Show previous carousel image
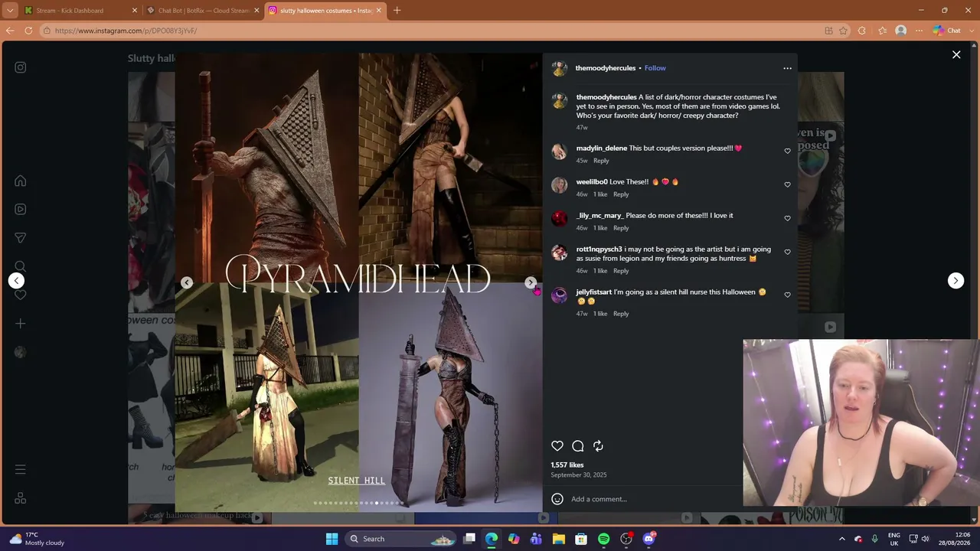 point(187,282)
